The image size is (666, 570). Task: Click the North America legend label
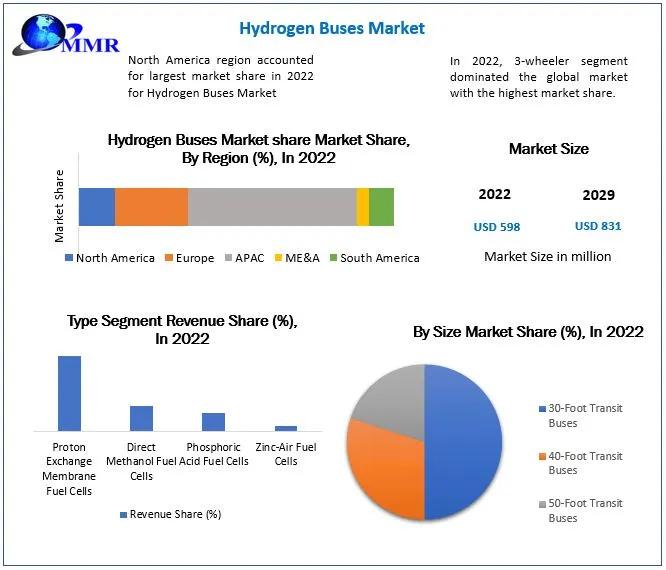pyautogui.click(x=115, y=258)
